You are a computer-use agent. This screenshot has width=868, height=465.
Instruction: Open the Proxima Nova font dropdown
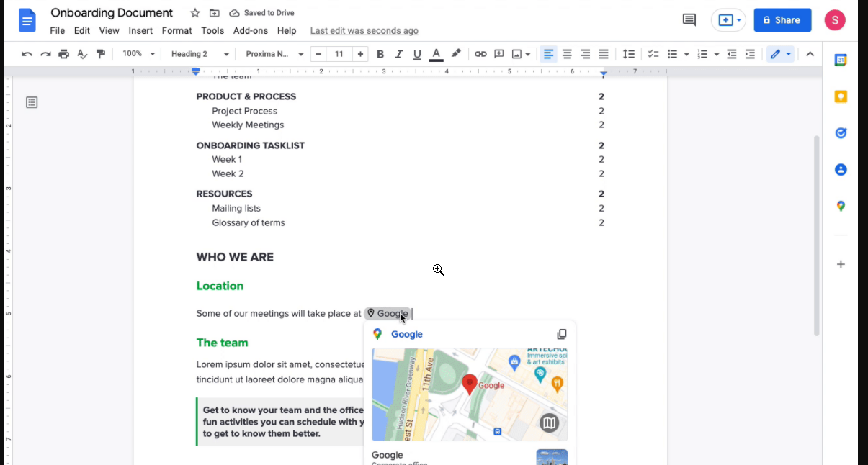click(274, 54)
